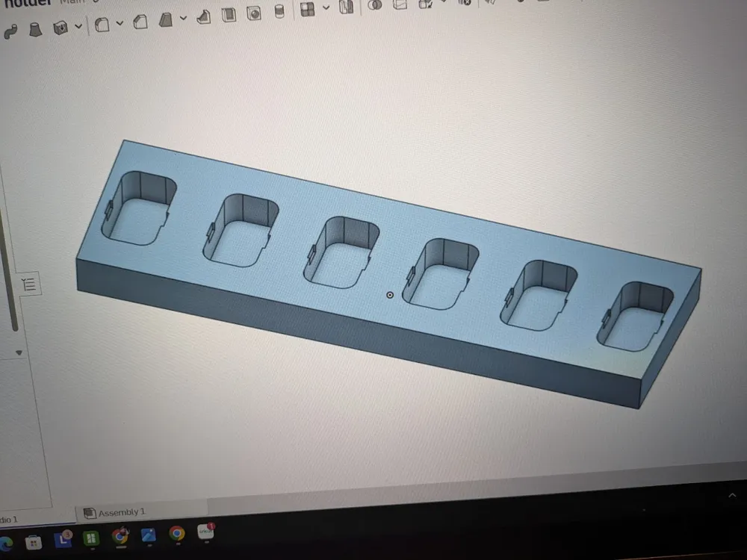Switch to the Assembly 1 tab
Viewport: 747px width, 560px height.
tap(115, 512)
